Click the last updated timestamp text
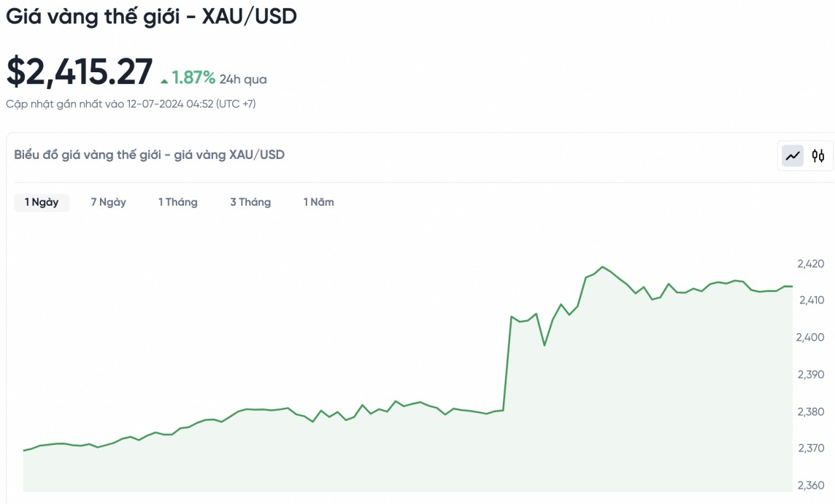 (x=131, y=104)
